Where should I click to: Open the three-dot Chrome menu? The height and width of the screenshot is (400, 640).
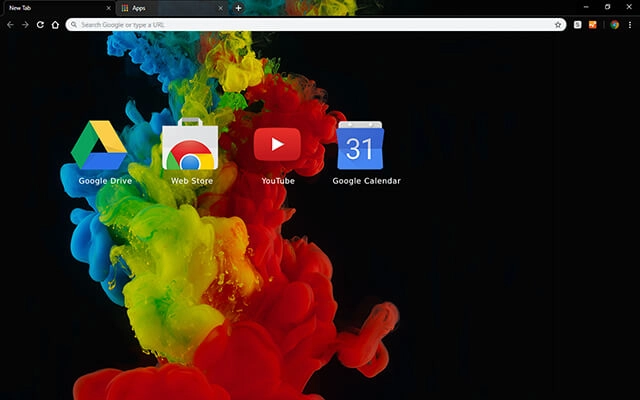pyautogui.click(x=630, y=25)
